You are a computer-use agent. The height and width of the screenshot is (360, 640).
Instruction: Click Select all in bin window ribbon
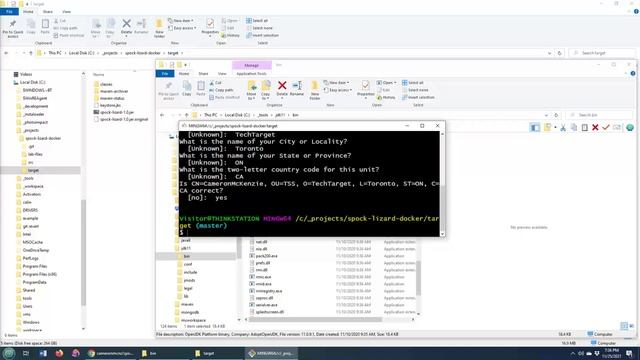[x=413, y=83]
